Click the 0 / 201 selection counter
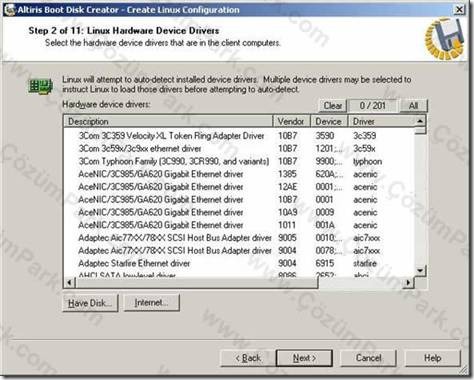Image resolution: width=474 pixels, height=380 pixels. [x=373, y=106]
